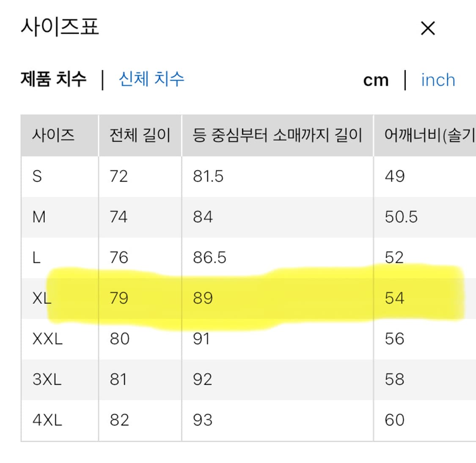
Task: Switch units to inch
Action: [x=438, y=80]
